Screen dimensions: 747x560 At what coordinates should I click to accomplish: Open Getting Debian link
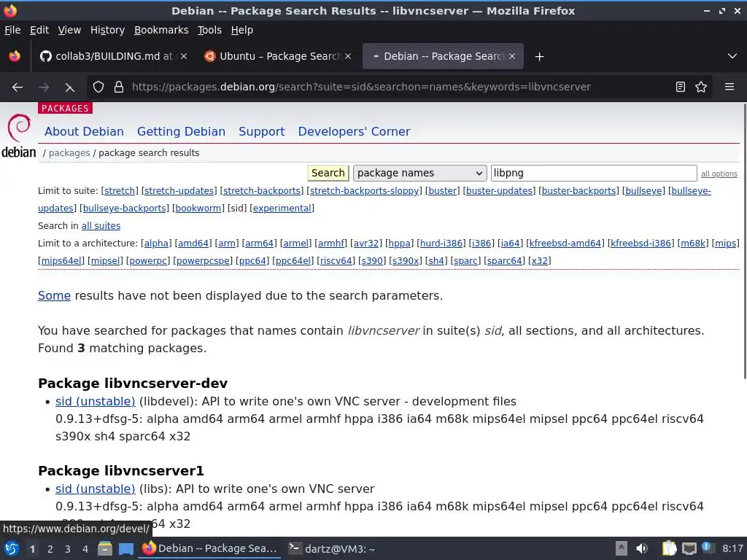(x=181, y=131)
